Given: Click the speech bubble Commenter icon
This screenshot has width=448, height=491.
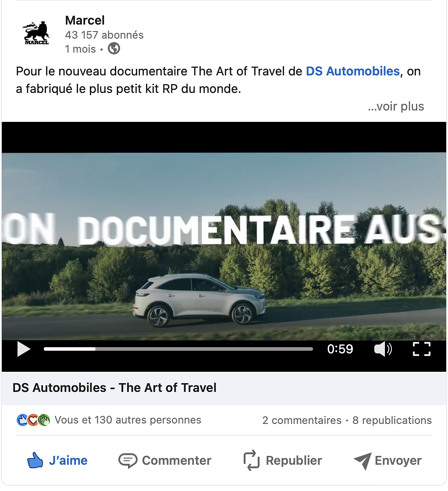Looking at the screenshot, I should click(128, 461).
